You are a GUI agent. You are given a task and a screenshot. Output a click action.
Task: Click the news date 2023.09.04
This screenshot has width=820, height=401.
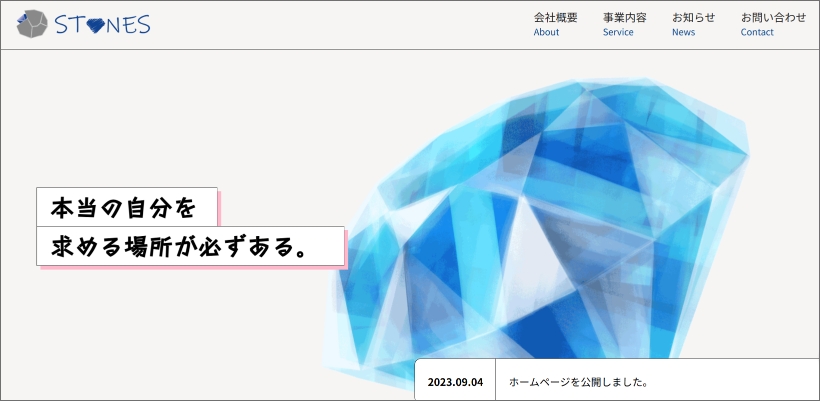click(x=455, y=382)
